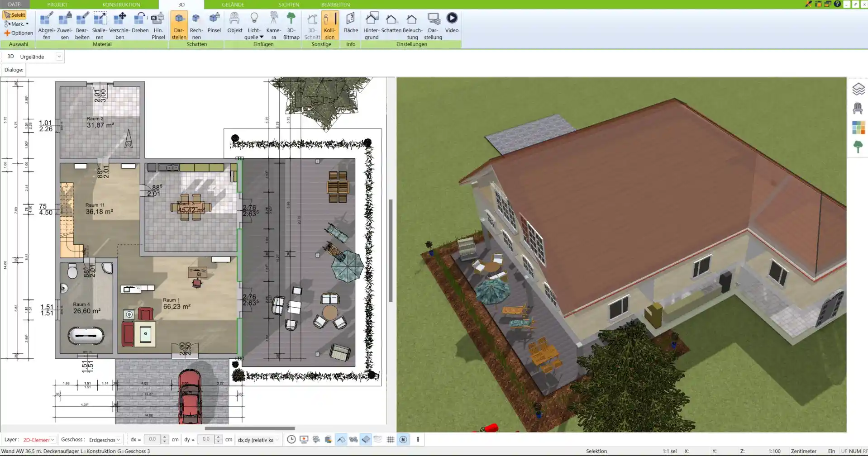Open Hintergrund settings
This screenshot has height=456, width=868.
(x=371, y=26)
